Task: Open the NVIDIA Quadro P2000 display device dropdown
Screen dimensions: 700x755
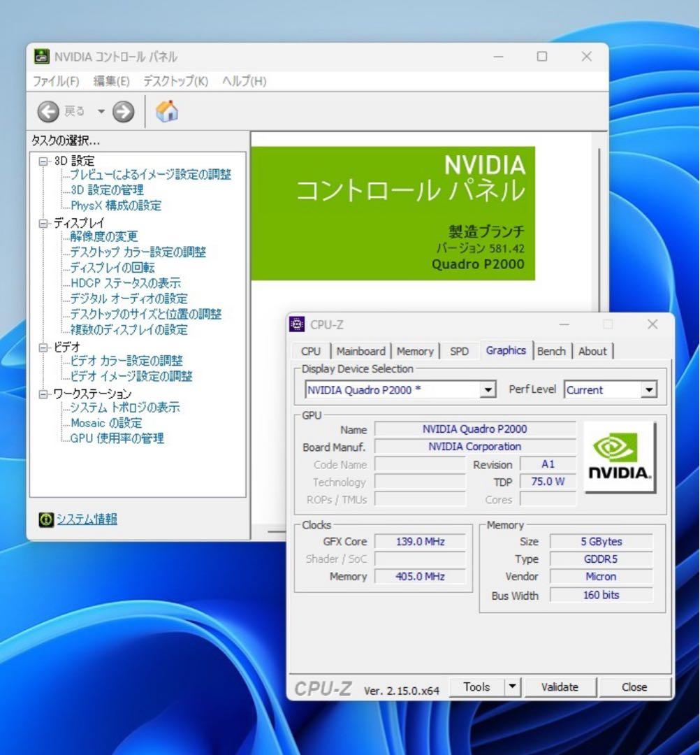Action: [488, 389]
